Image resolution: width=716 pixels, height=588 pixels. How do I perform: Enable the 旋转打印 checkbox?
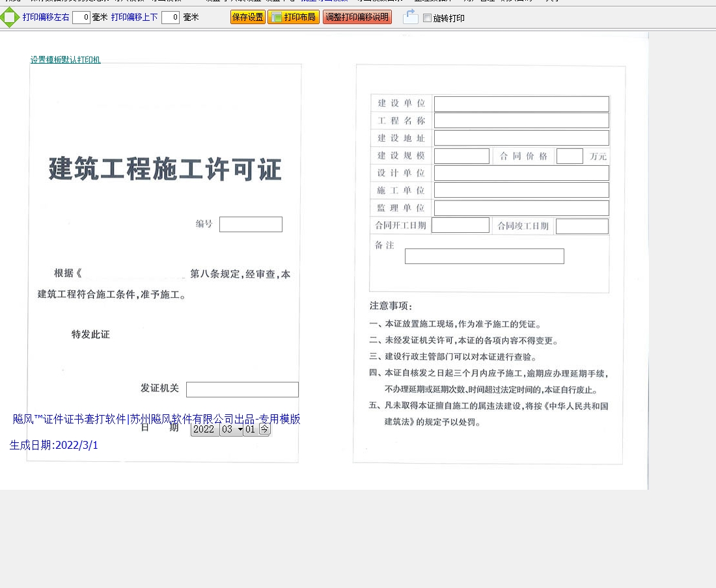click(x=427, y=18)
